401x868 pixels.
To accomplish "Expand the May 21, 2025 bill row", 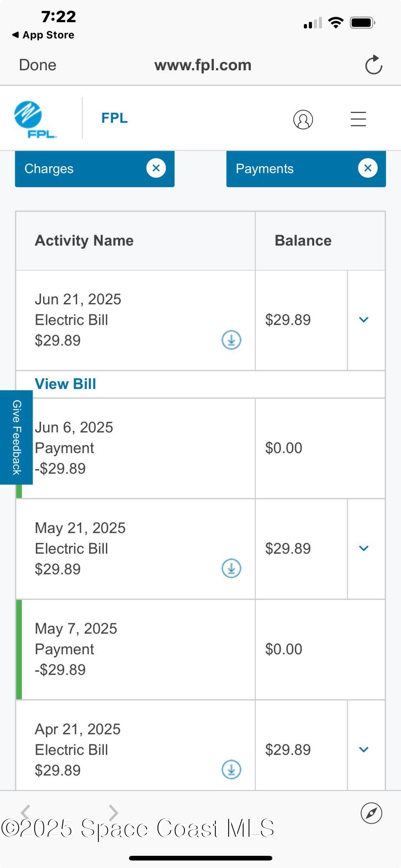I will coord(364,548).
